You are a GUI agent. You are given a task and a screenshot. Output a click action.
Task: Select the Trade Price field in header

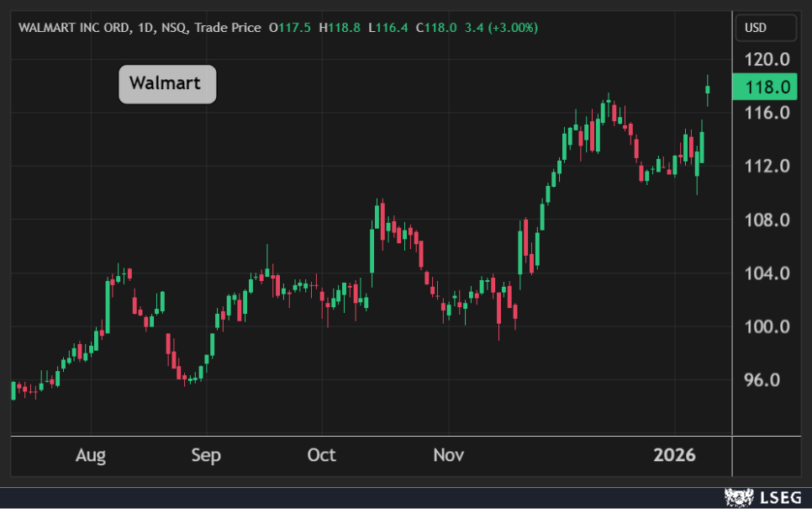pyautogui.click(x=227, y=28)
